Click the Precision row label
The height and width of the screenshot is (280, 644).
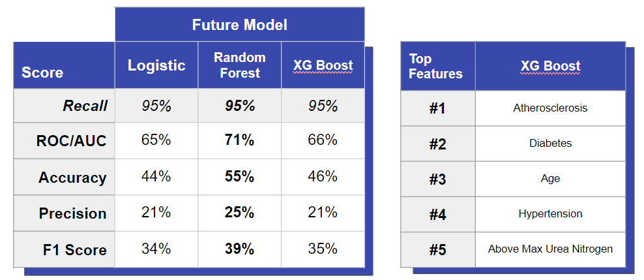pos(72,213)
